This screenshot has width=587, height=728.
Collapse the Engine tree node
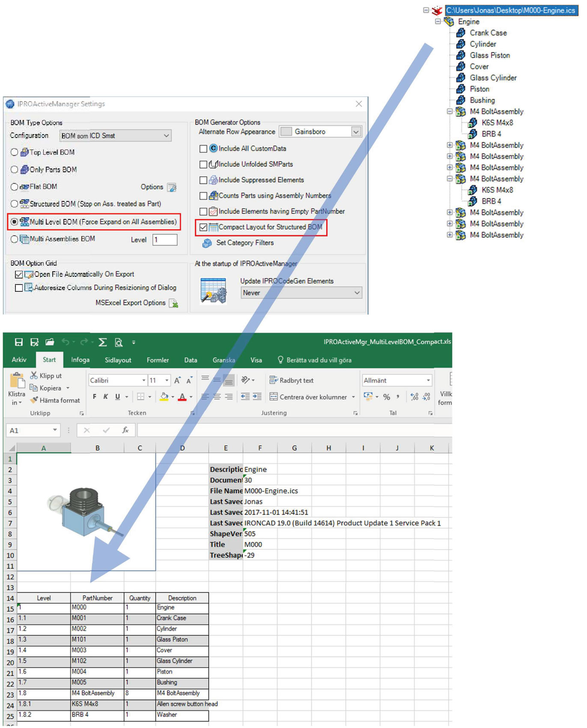pyautogui.click(x=438, y=21)
